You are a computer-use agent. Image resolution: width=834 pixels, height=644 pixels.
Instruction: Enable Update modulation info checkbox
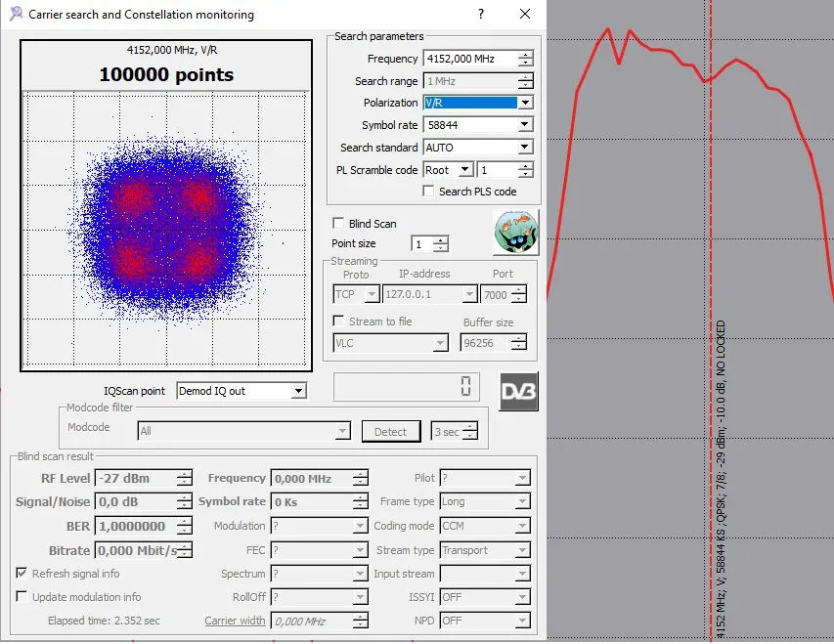tap(22, 597)
